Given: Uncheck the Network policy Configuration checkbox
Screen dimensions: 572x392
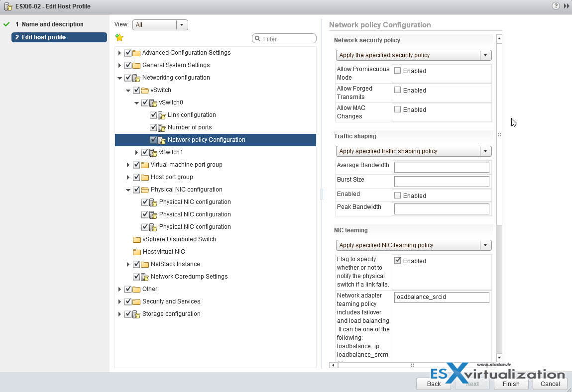Looking at the screenshot, I should click(153, 140).
